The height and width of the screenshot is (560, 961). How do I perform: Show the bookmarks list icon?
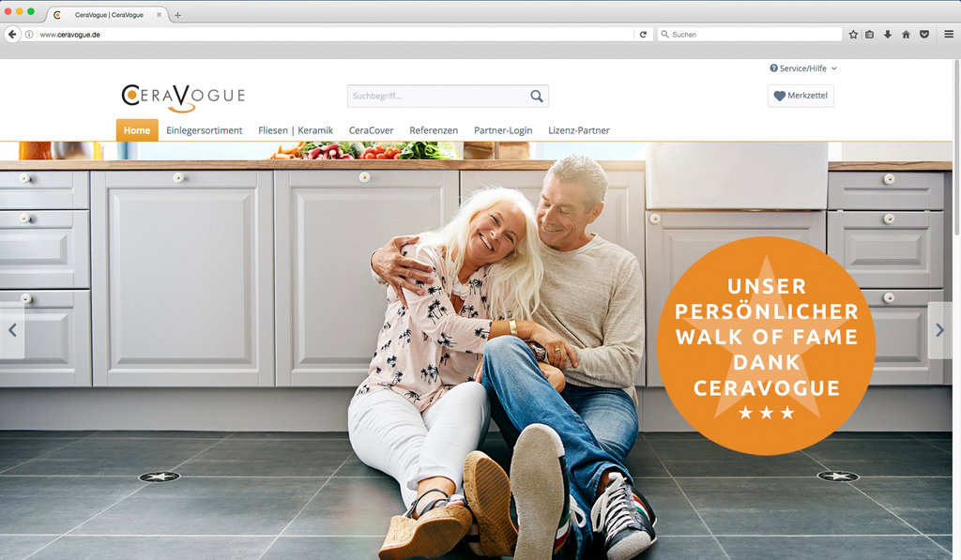[870, 35]
